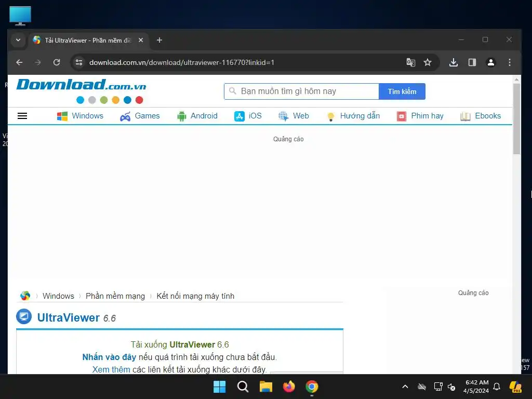Image resolution: width=532 pixels, height=399 pixels.
Task: Click the address bar URL
Action: [x=181, y=62]
